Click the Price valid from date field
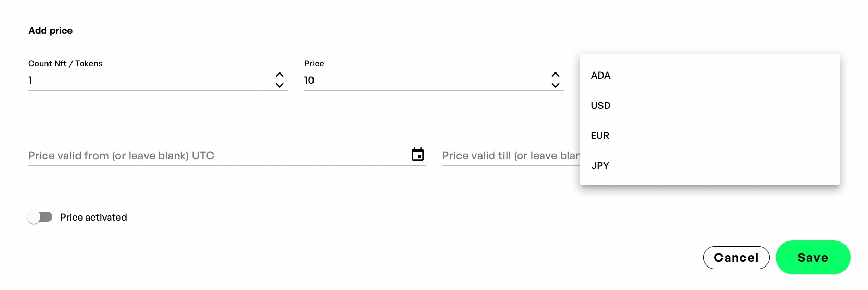 214,156
